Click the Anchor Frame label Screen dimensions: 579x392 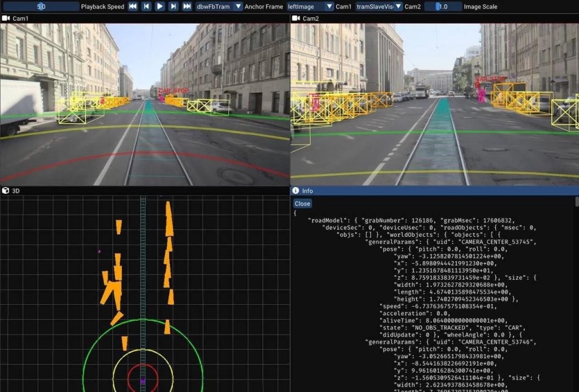pyautogui.click(x=263, y=7)
